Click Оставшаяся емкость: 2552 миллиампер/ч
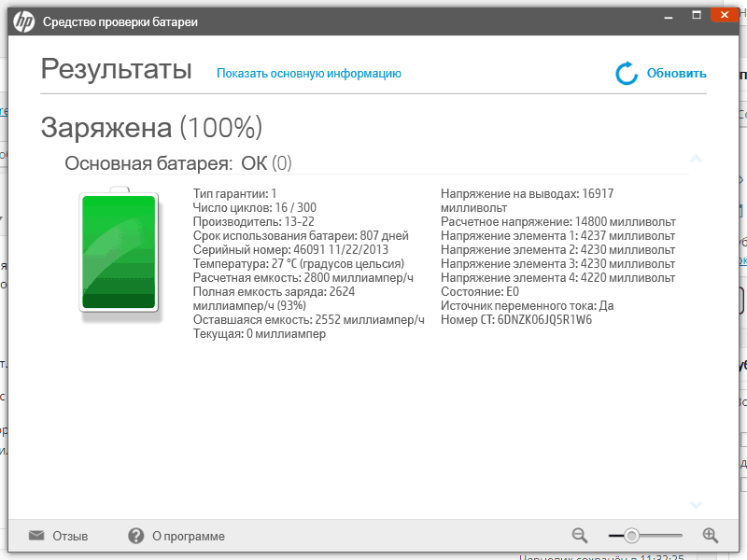 [x=309, y=319]
